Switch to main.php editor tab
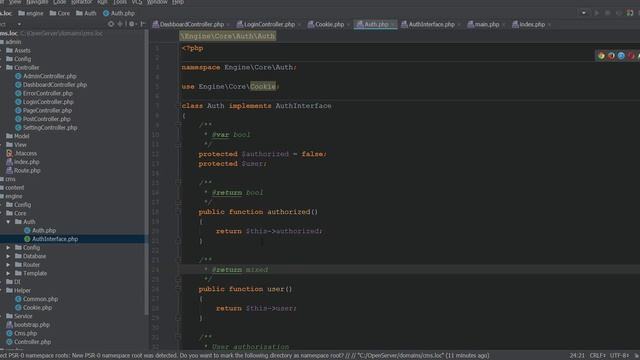This screenshot has height=360, width=640. [x=484, y=24]
